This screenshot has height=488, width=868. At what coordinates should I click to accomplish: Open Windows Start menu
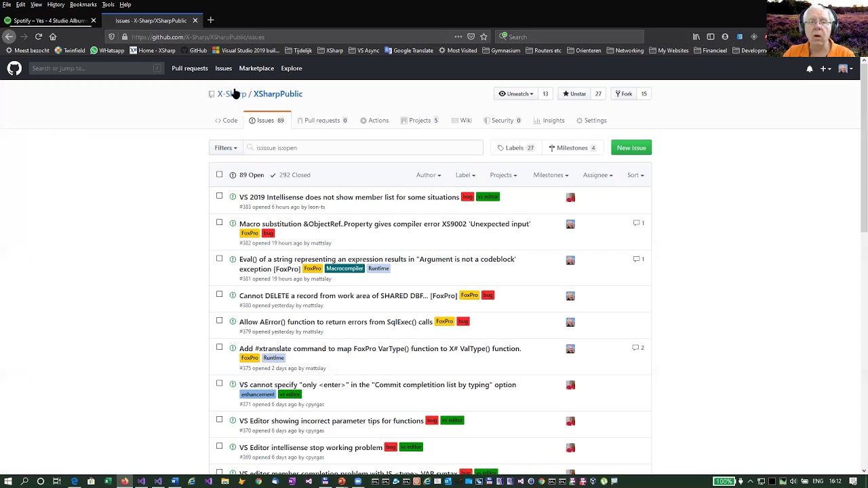tap(7, 481)
